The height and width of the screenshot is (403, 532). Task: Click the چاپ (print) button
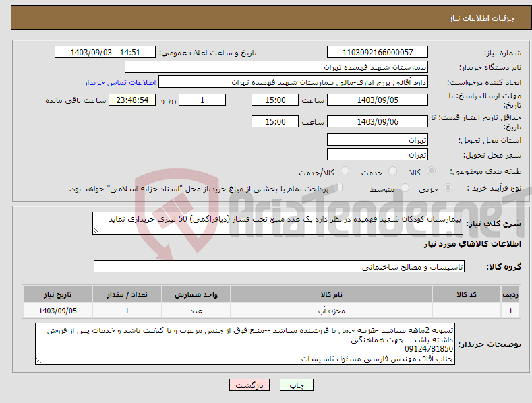tap(296, 385)
